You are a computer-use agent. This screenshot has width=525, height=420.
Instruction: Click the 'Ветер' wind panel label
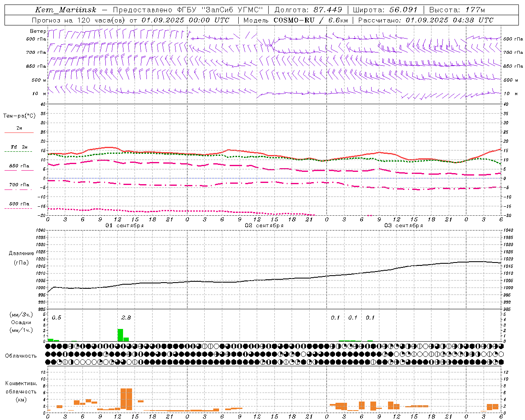pyautogui.click(x=38, y=31)
